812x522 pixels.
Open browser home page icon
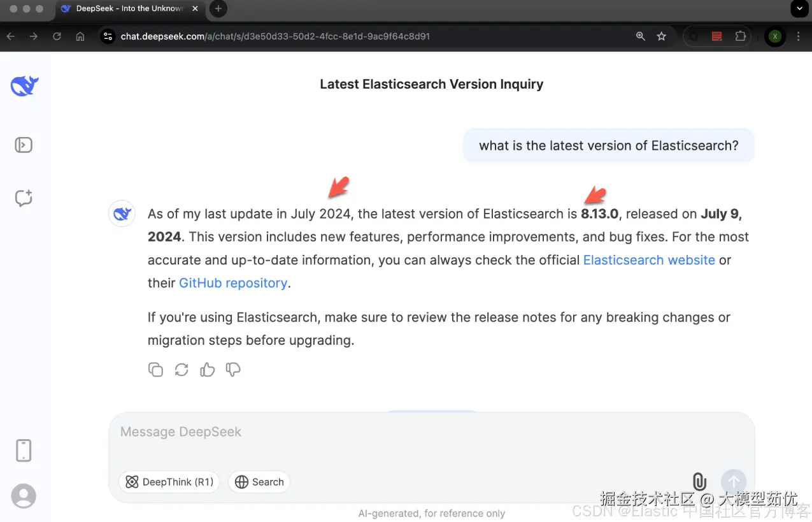click(x=80, y=36)
